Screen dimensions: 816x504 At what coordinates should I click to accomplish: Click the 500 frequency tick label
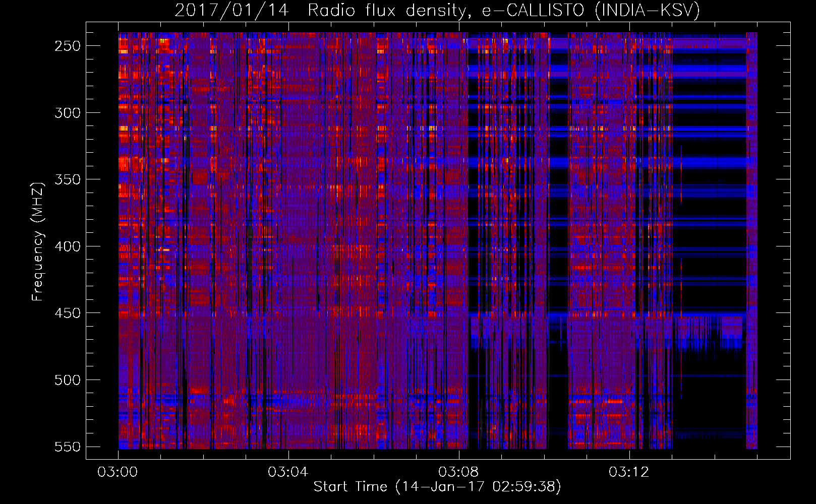coord(68,380)
